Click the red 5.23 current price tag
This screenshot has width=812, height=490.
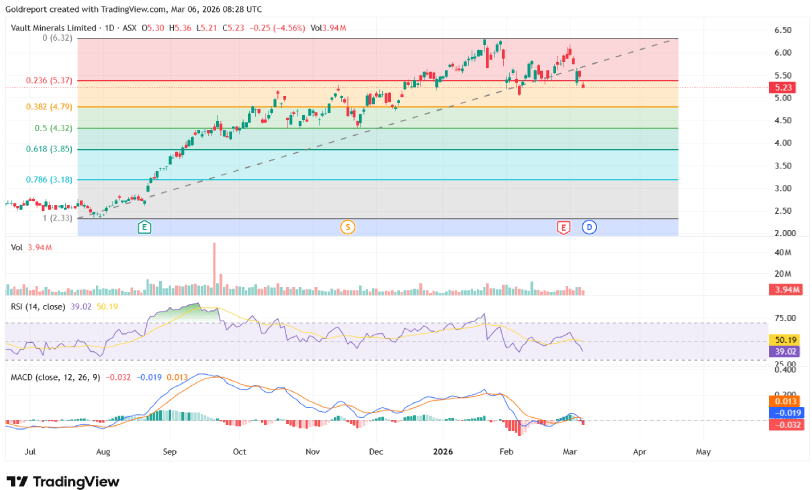(783, 88)
